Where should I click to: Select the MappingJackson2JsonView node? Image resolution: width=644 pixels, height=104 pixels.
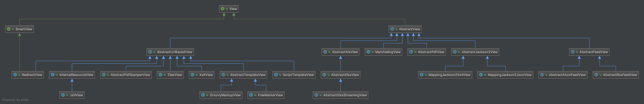[505, 75]
